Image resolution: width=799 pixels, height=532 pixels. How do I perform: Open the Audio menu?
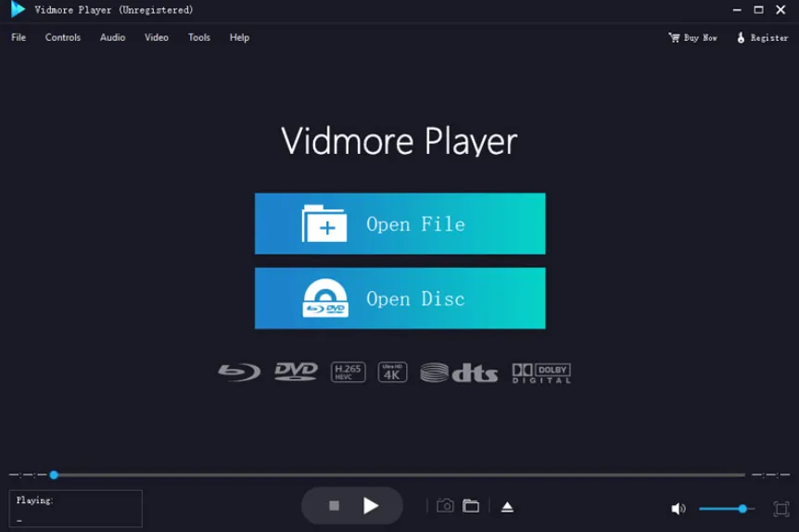tap(112, 38)
